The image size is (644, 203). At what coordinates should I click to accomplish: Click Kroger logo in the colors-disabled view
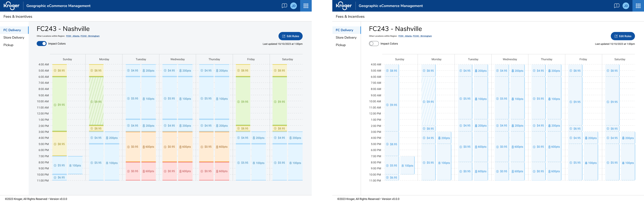point(344,6)
